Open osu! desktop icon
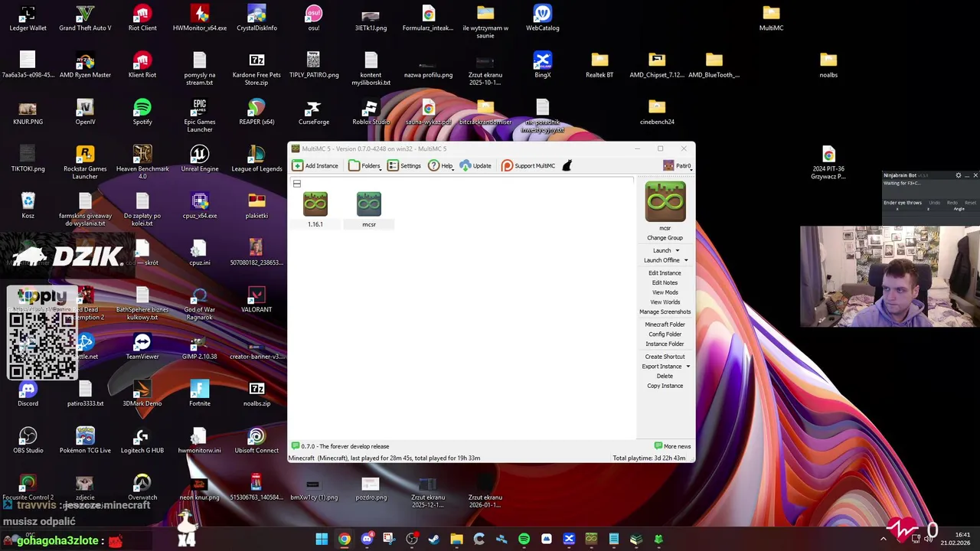The image size is (980, 551). click(314, 19)
